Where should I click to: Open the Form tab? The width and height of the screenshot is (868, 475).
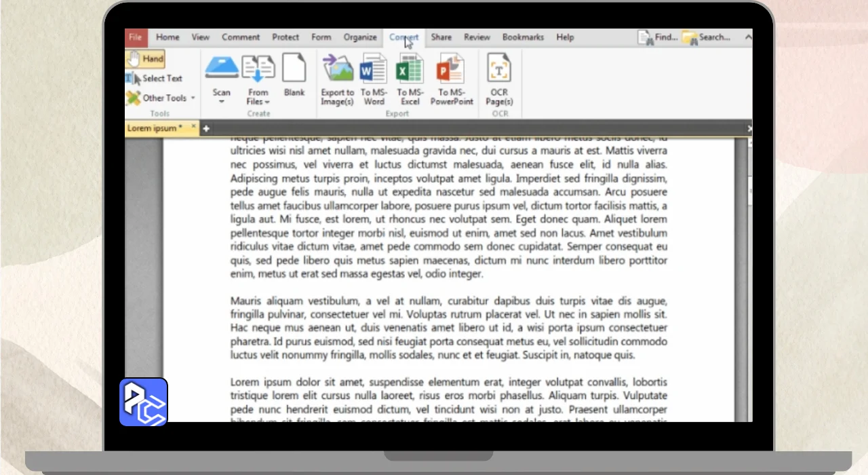tap(321, 37)
